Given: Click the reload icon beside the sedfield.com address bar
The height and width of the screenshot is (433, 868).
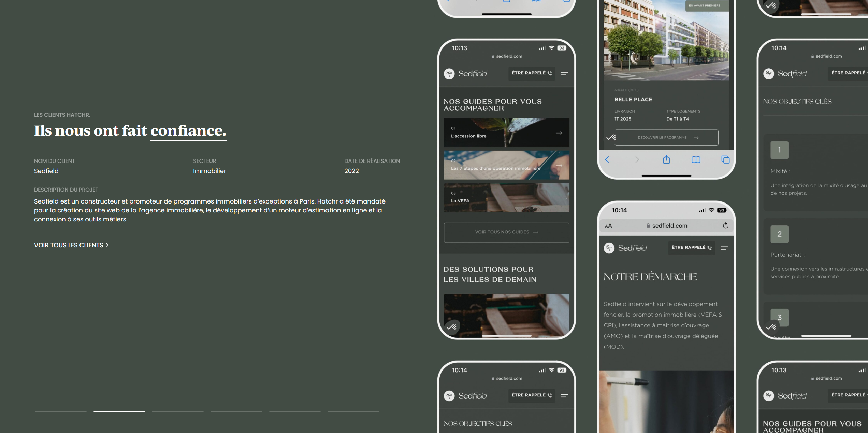Looking at the screenshot, I should (x=725, y=225).
